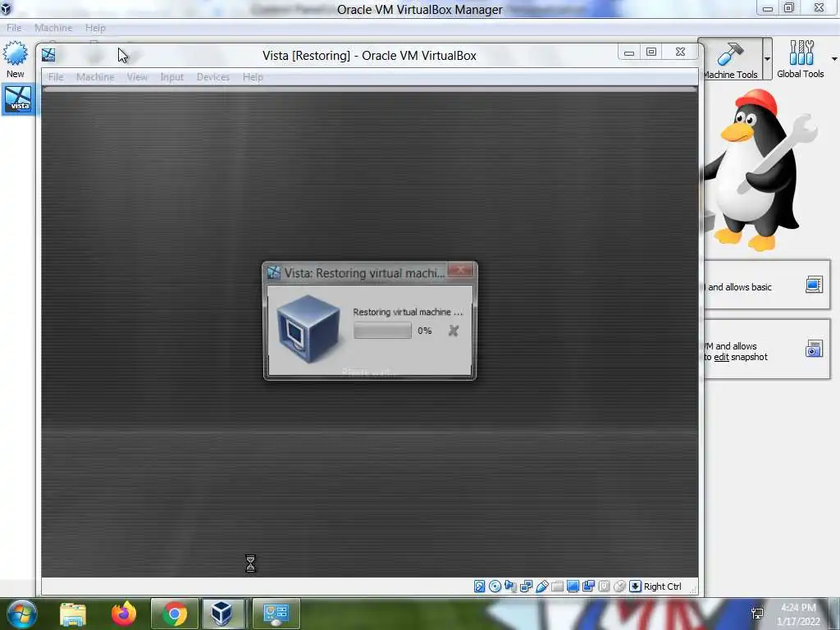Click the network icon in system tray
Viewport: 840px width, 630px height.
(757, 614)
